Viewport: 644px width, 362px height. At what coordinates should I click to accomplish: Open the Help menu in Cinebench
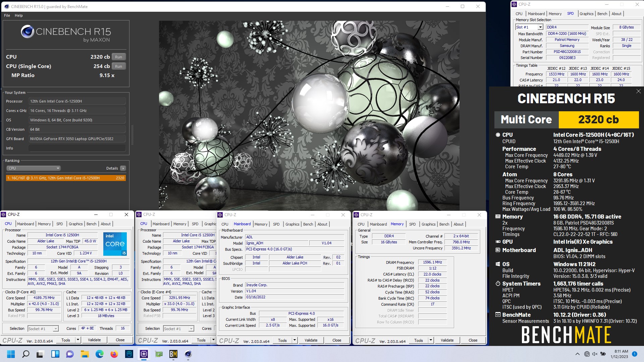click(19, 15)
